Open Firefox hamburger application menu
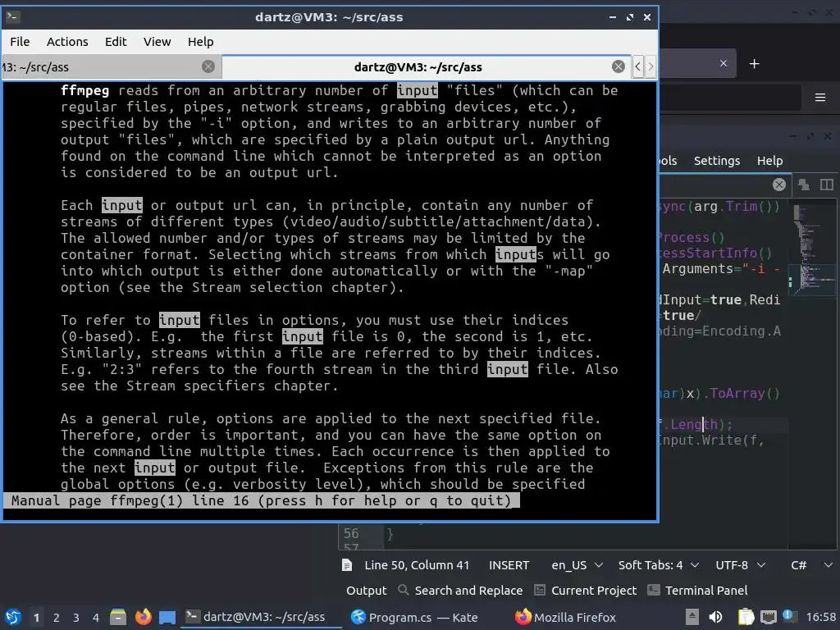840x630 pixels. [819, 98]
